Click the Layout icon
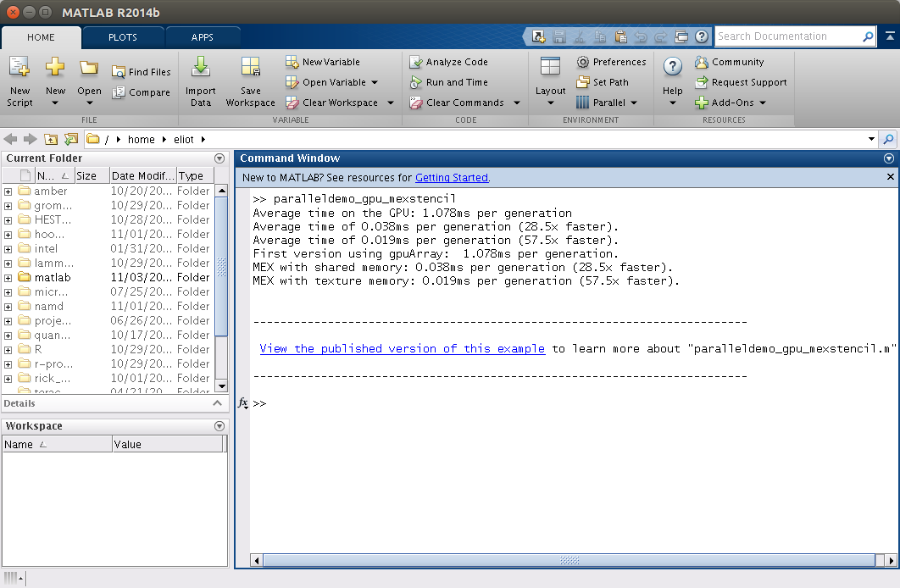900x588 pixels. 550,67
